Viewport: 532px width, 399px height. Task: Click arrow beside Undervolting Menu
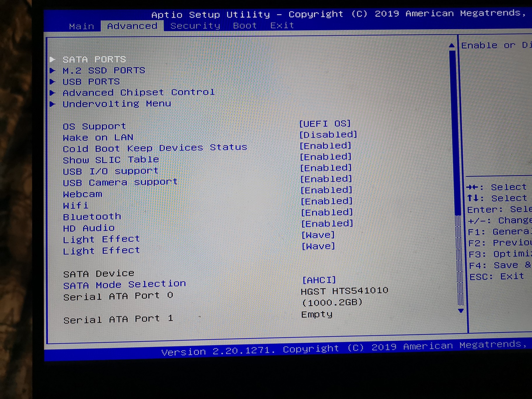point(52,104)
